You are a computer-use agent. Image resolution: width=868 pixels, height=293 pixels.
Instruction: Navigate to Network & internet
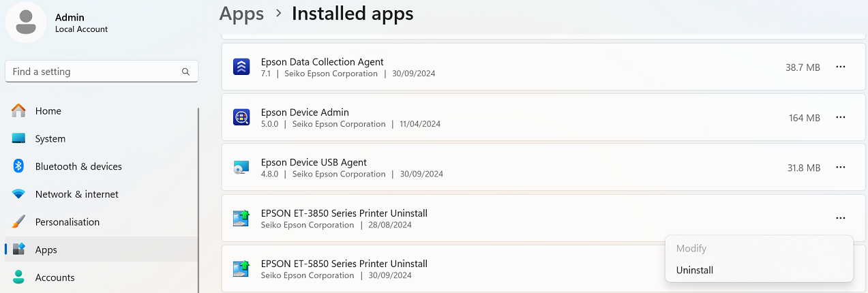click(x=76, y=194)
